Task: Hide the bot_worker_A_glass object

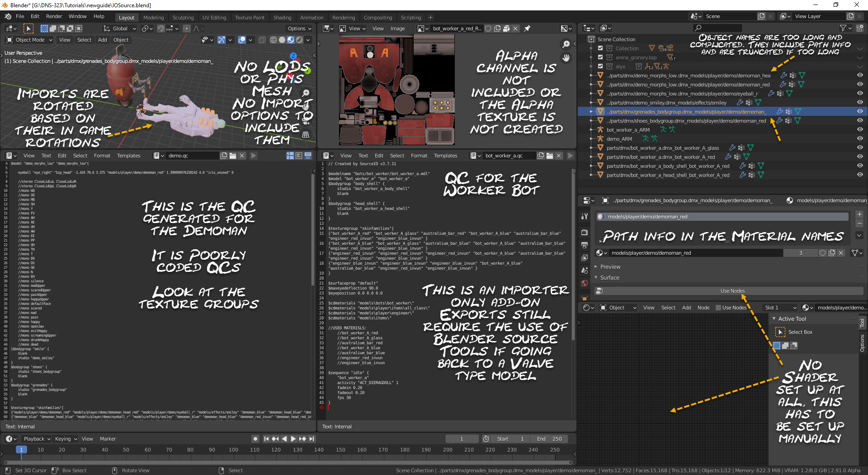Action: (x=860, y=148)
